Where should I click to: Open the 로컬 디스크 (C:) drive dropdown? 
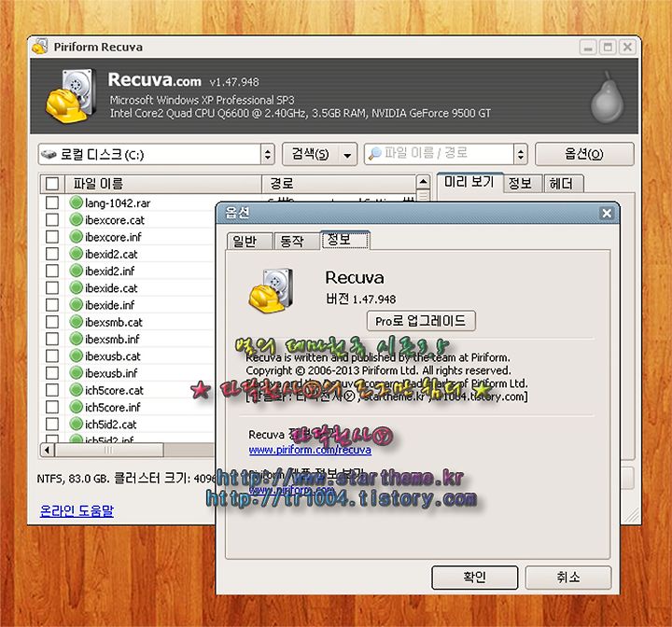pyautogui.click(x=268, y=154)
